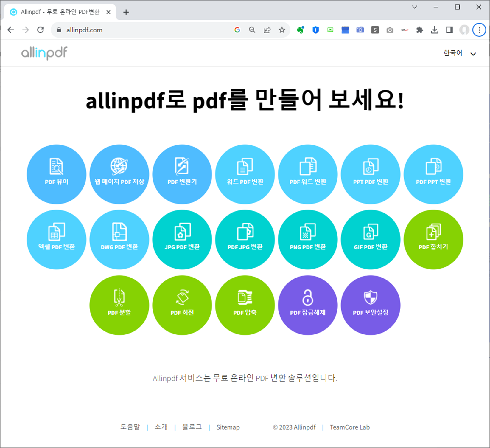Open the TeamCore Lab link
This screenshot has height=448, width=490.
[350, 427]
